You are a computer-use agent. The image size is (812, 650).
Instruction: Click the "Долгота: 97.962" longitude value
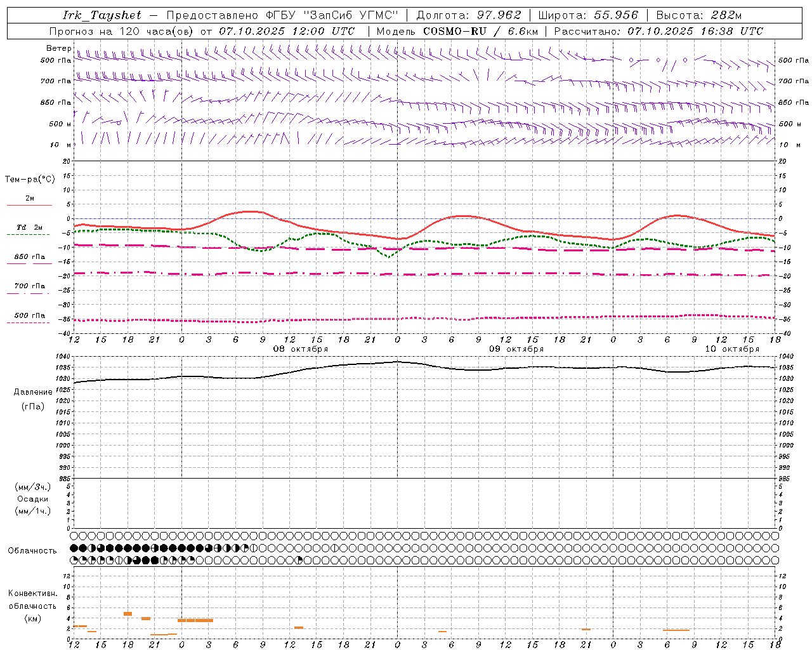468,15
